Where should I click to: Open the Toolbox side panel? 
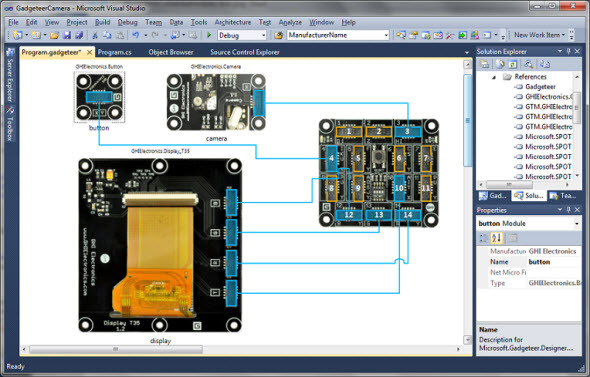click(10, 124)
